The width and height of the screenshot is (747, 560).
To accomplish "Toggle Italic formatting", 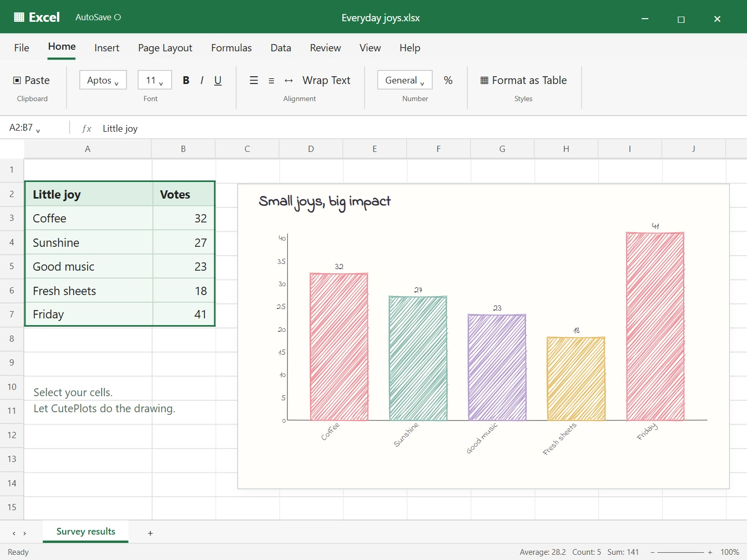I will pyautogui.click(x=202, y=80).
